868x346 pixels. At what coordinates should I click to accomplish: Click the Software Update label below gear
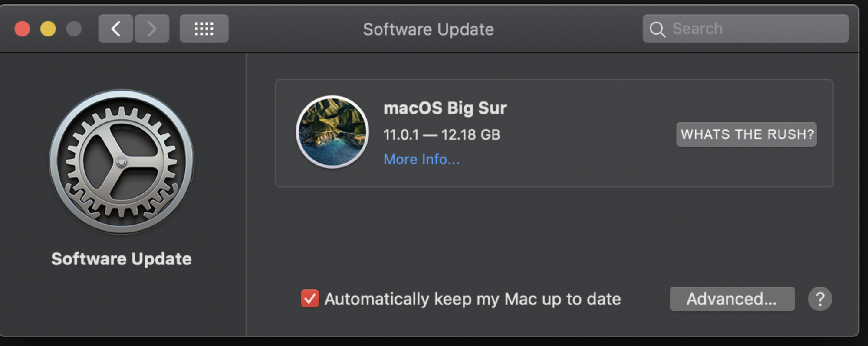pos(122,259)
